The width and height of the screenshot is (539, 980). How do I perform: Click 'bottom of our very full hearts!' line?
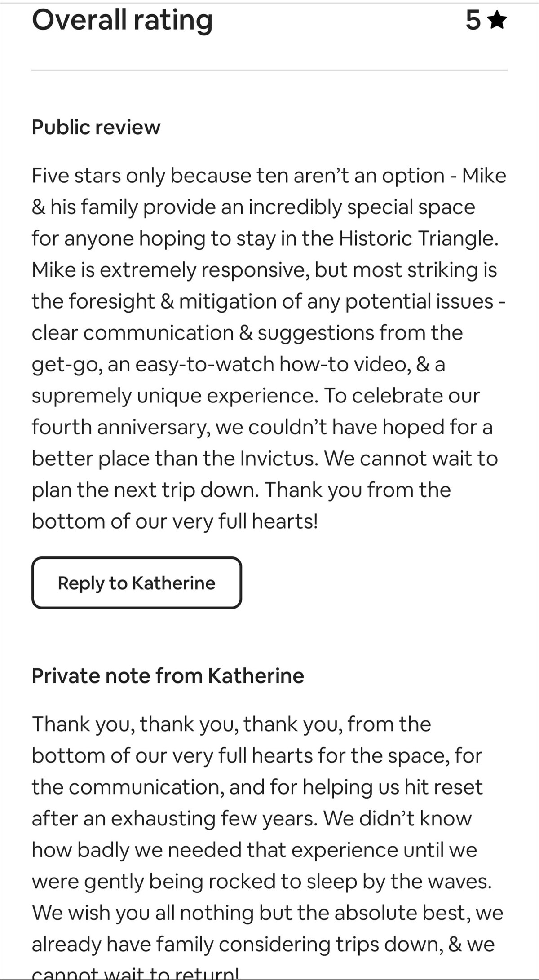click(x=175, y=521)
